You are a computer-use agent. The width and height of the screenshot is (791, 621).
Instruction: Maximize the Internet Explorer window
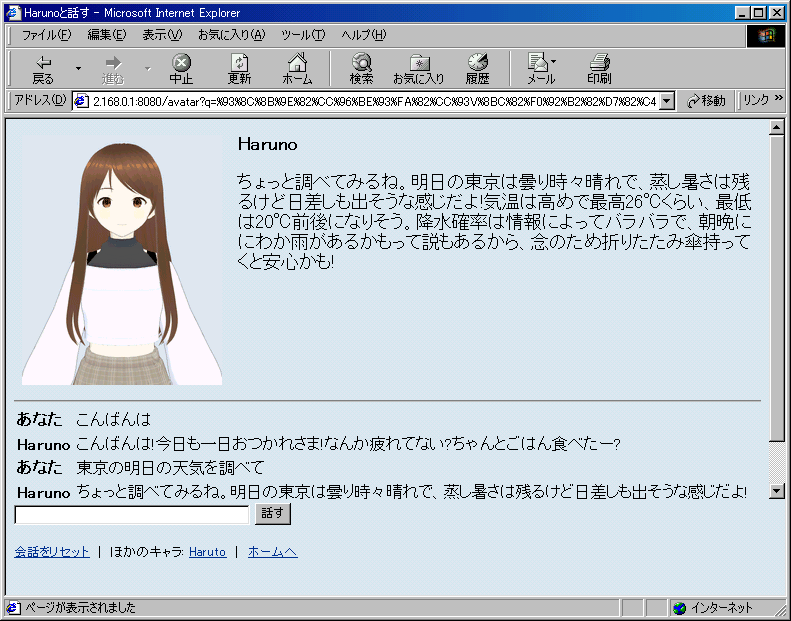(759, 13)
